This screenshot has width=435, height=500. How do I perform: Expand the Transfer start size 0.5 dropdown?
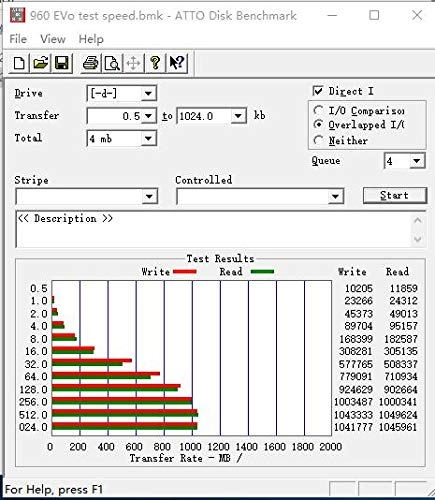click(x=148, y=116)
